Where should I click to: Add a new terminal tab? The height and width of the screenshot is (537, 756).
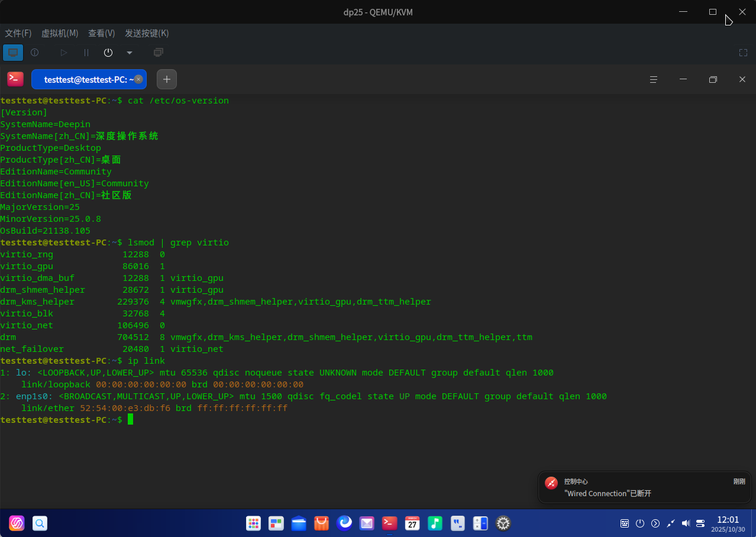click(167, 79)
